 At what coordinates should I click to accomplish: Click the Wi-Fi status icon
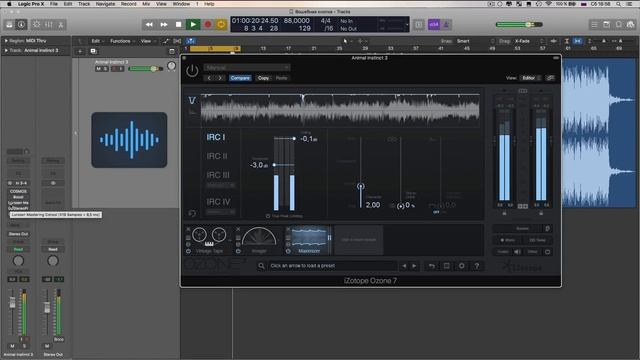pos(549,4)
